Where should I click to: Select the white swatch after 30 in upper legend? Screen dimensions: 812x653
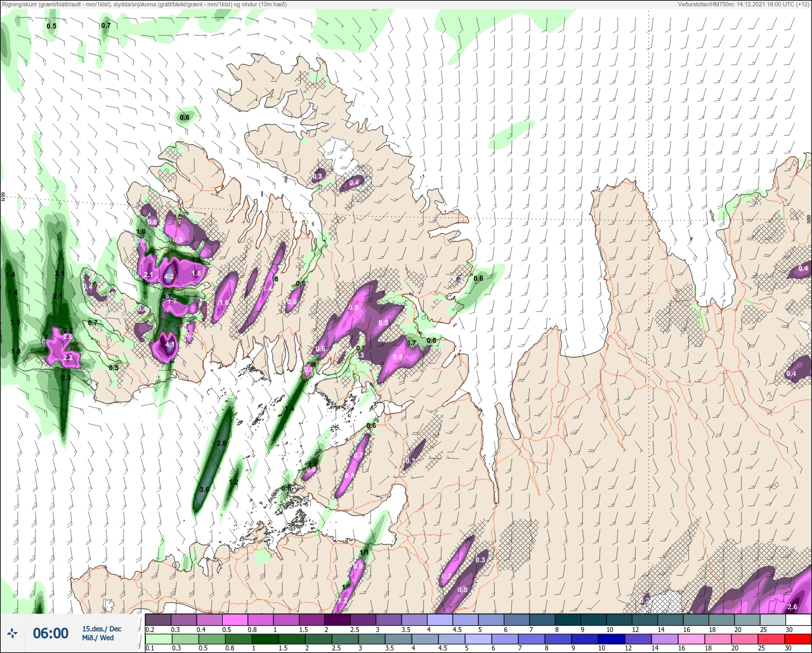point(799,619)
